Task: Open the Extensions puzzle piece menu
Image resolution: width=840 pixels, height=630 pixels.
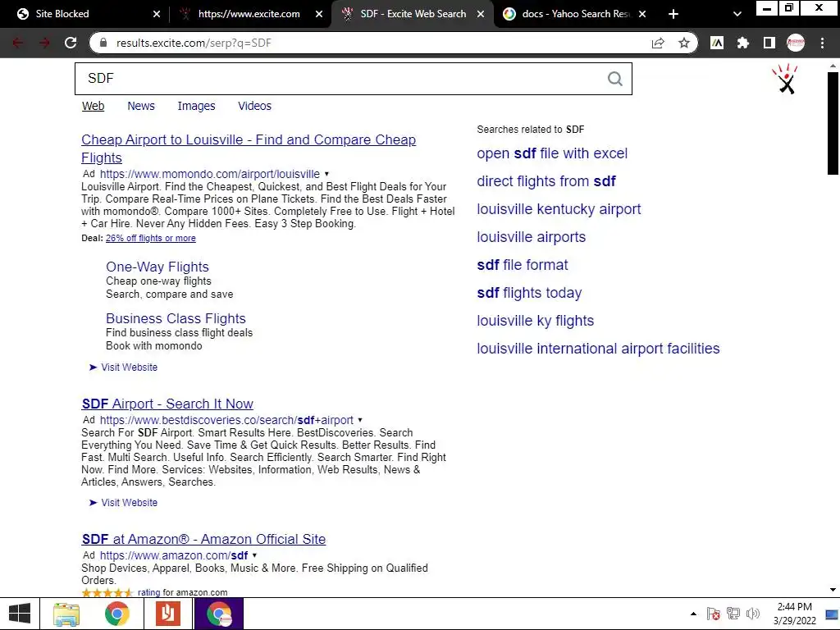Action: pyautogui.click(x=743, y=43)
